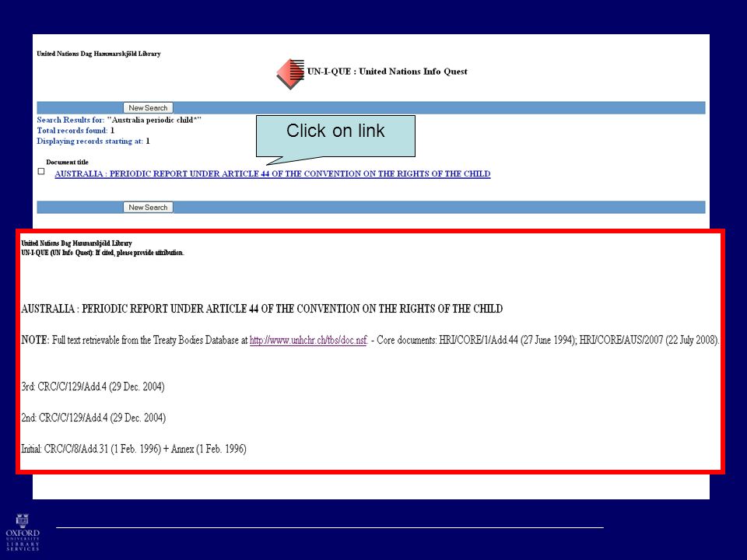Image resolution: width=747 pixels, height=560 pixels.
Task: Select the text 'Search Results for'
Action: tap(70, 120)
